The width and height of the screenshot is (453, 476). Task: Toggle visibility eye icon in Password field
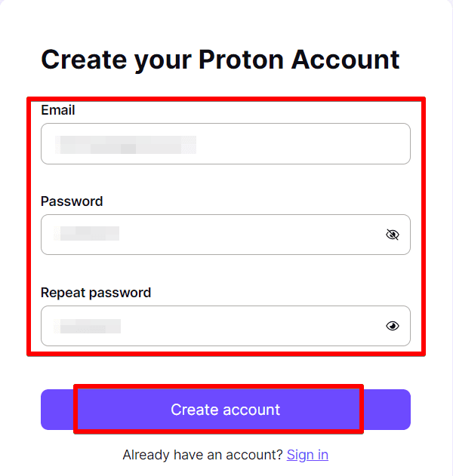[x=392, y=235]
